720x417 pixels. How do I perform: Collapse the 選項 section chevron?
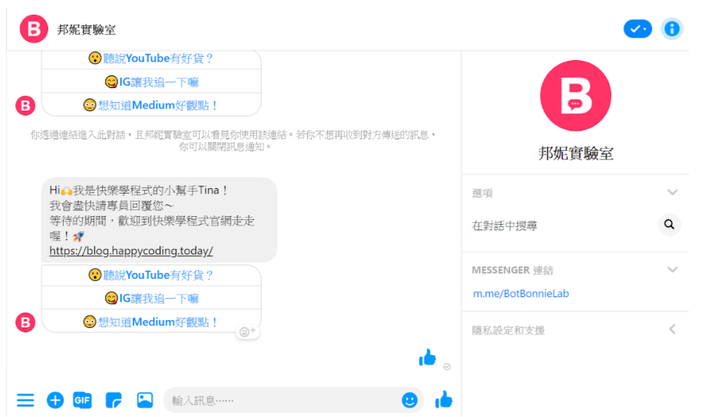(x=672, y=192)
